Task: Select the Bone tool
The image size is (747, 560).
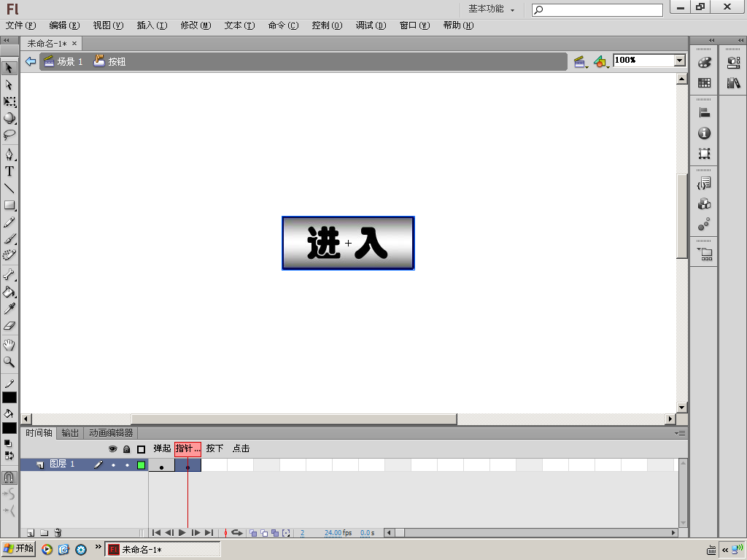Action: 9,275
